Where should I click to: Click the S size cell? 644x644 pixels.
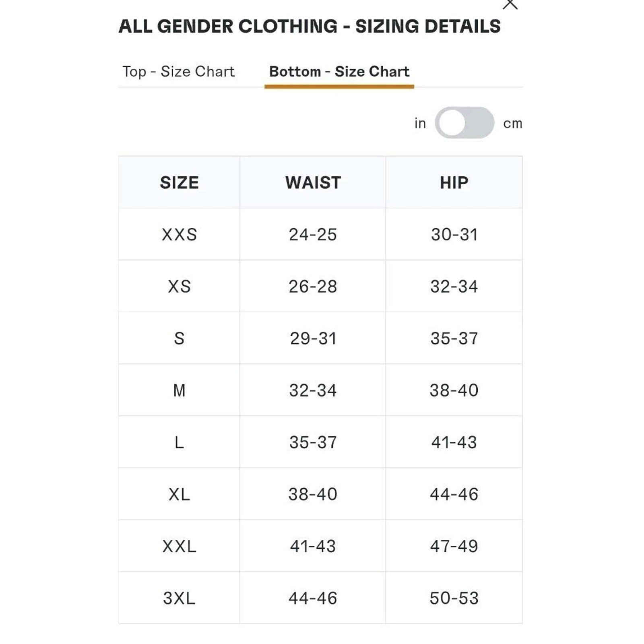(179, 338)
